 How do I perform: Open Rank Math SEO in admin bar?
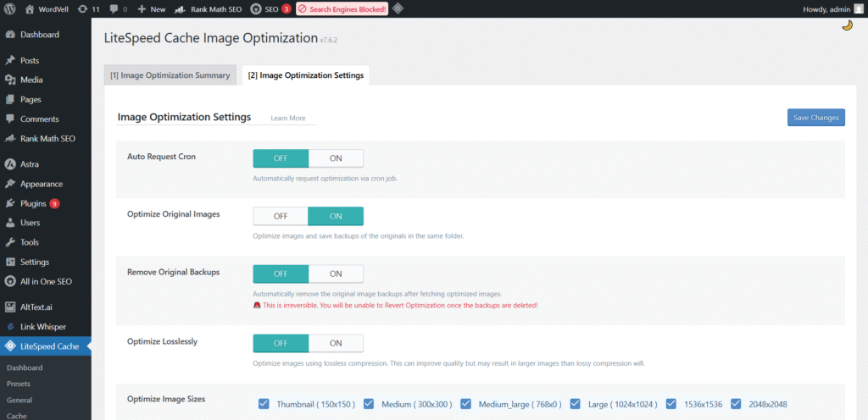[x=208, y=8]
